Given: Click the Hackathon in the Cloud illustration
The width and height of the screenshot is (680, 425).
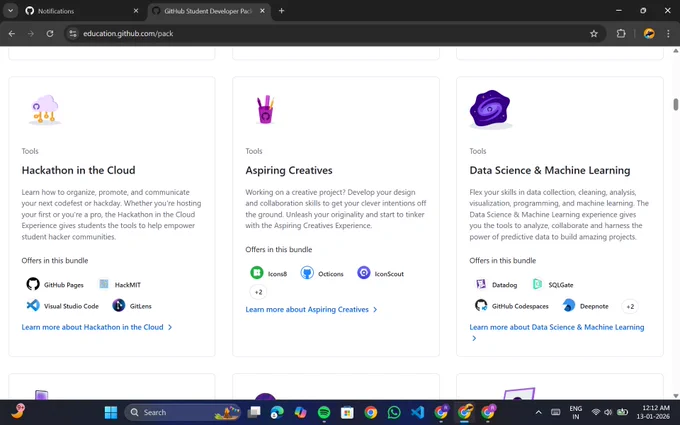Looking at the screenshot, I should click(45, 110).
